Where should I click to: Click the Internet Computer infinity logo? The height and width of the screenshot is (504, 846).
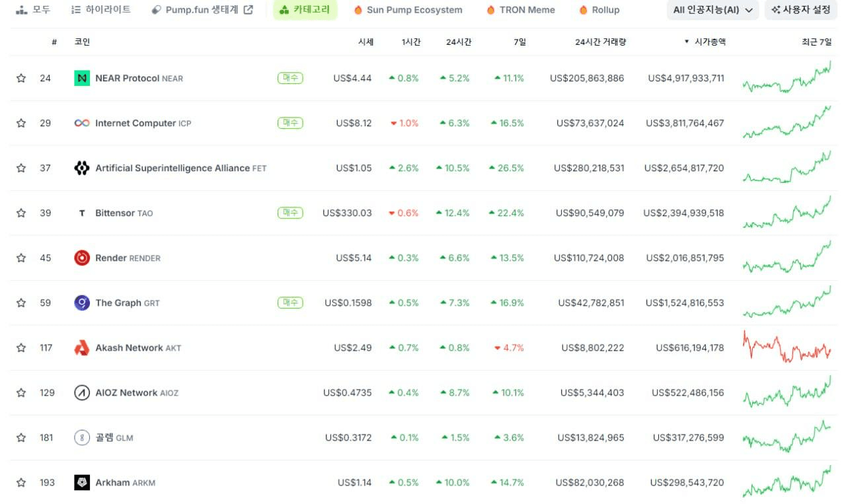click(x=82, y=123)
